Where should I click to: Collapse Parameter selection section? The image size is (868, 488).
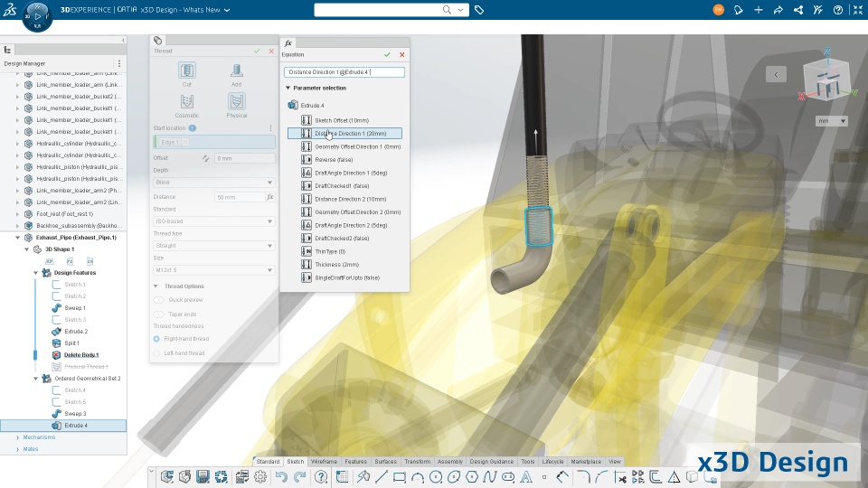tap(288, 88)
